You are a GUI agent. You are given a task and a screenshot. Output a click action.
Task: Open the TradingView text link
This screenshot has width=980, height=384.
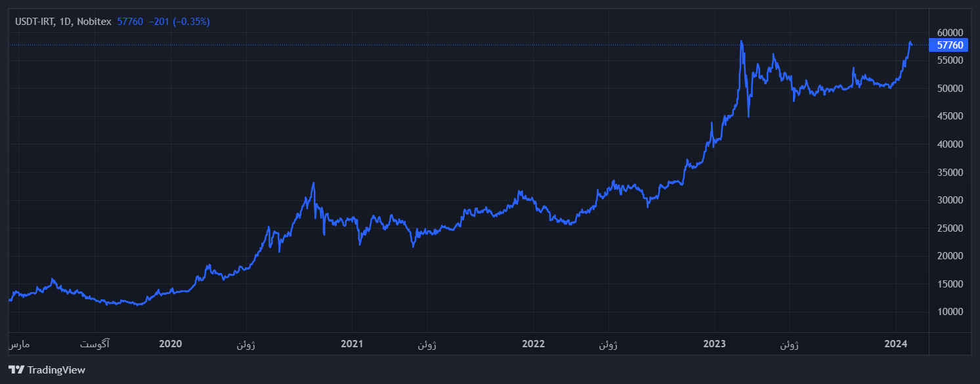[x=56, y=370]
